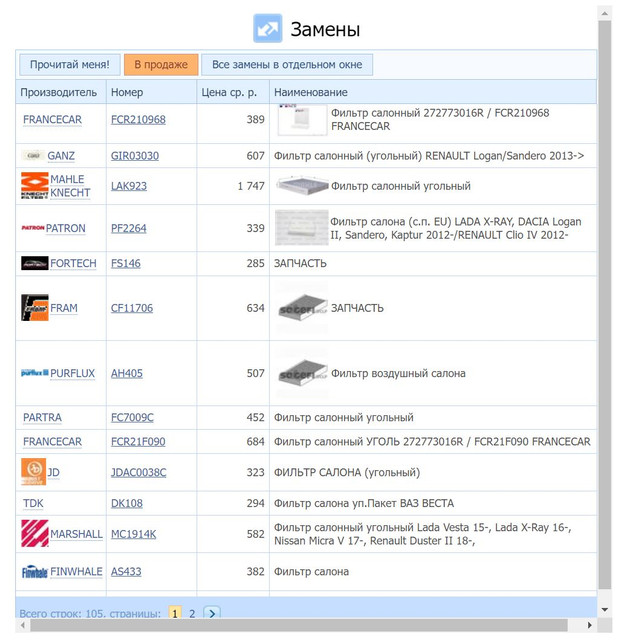Open Все замены в отдельном окне
621x640 pixels.
pyautogui.click(x=287, y=64)
